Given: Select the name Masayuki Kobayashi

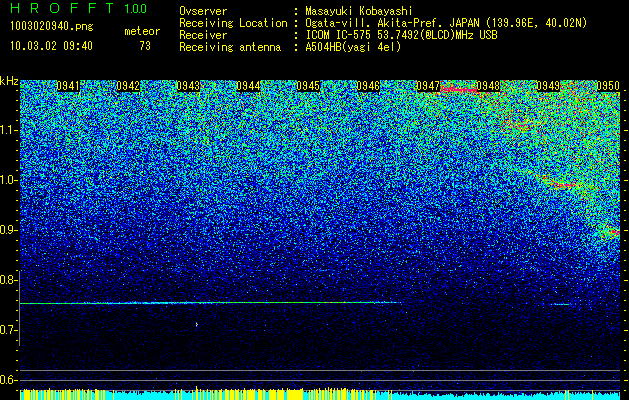Looking at the screenshot, I should click(x=359, y=11).
